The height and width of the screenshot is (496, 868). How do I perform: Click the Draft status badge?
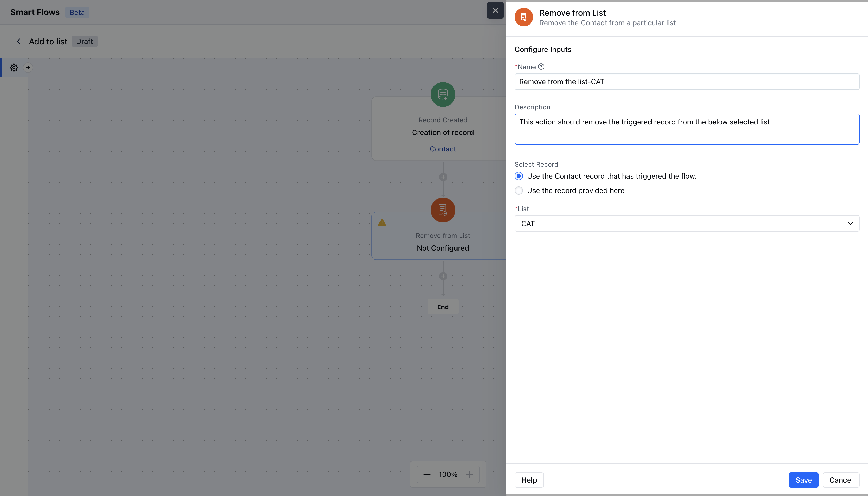point(84,41)
